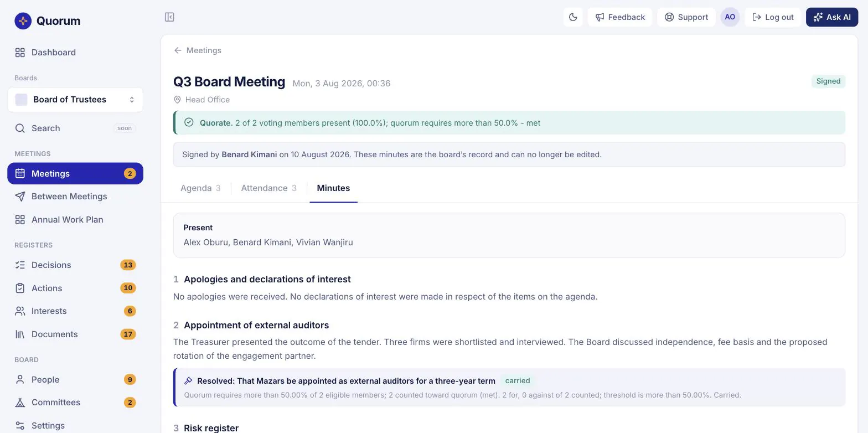Click the 'Apologies and declarations of interest' heading

point(267,279)
